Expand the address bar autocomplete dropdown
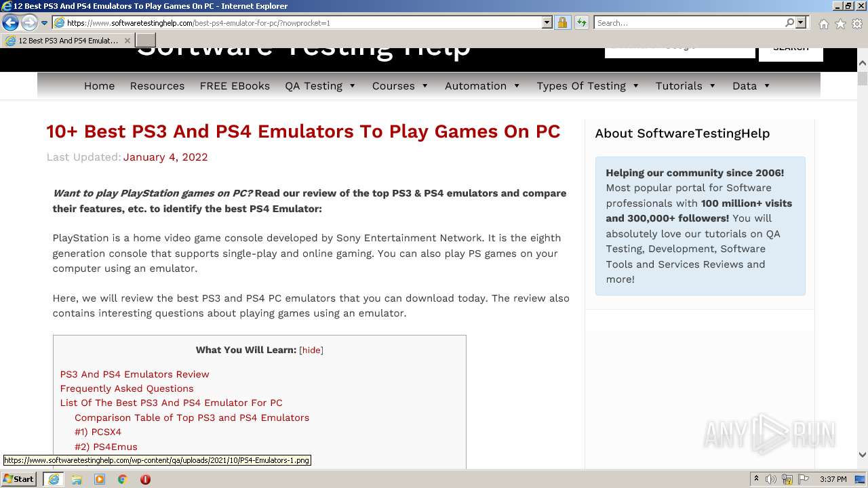Image resolution: width=868 pixels, height=488 pixels. [x=547, y=23]
